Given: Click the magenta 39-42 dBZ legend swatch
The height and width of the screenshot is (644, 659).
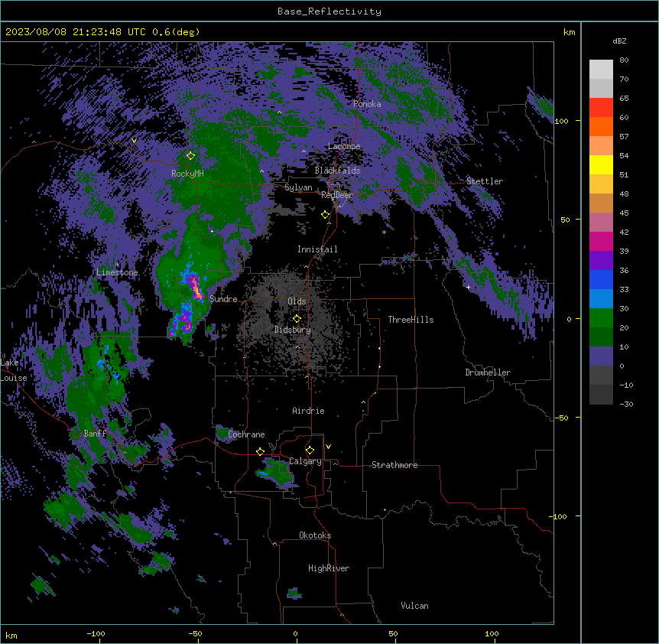Looking at the screenshot, I should click(601, 241).
